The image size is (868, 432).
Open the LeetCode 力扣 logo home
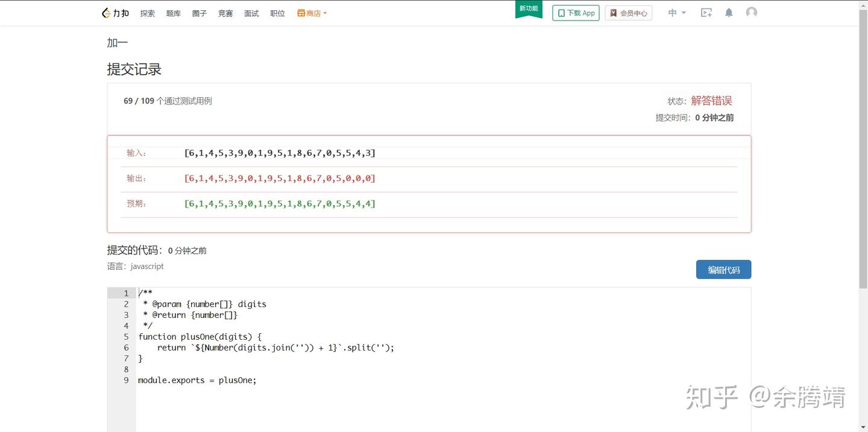click(x=115, y=13)
